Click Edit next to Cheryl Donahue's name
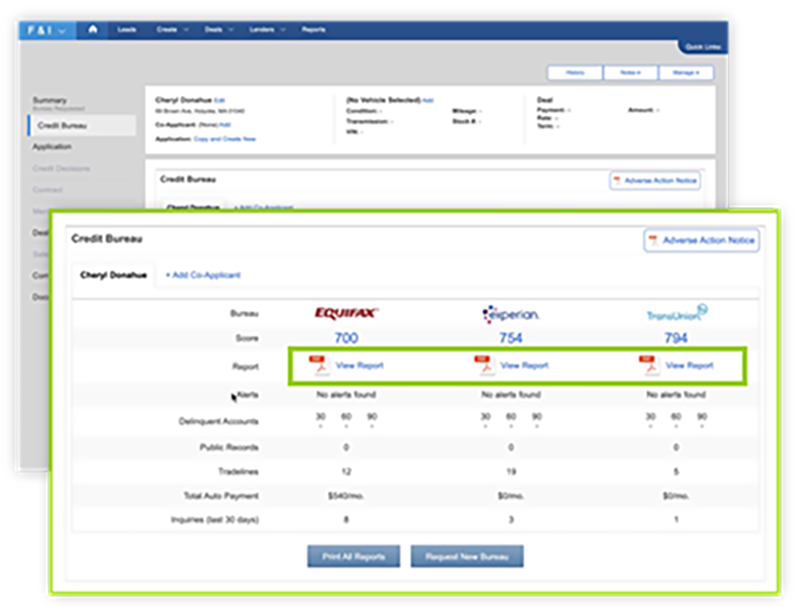 (219, 101)
